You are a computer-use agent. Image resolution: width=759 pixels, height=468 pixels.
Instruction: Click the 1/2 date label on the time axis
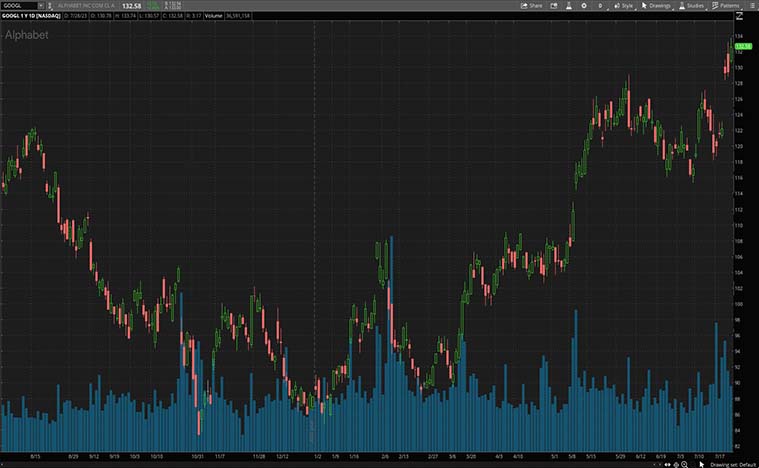click(x=318, y=456)
